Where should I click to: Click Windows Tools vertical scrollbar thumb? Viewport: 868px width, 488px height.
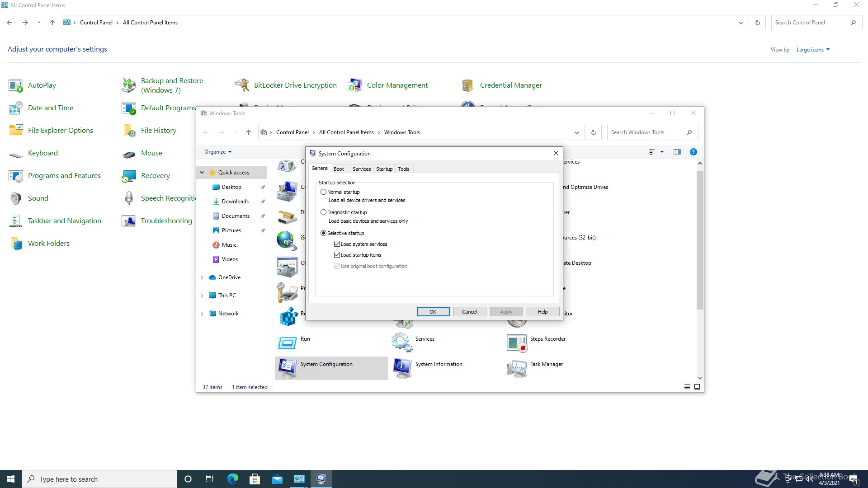point(700,240)
